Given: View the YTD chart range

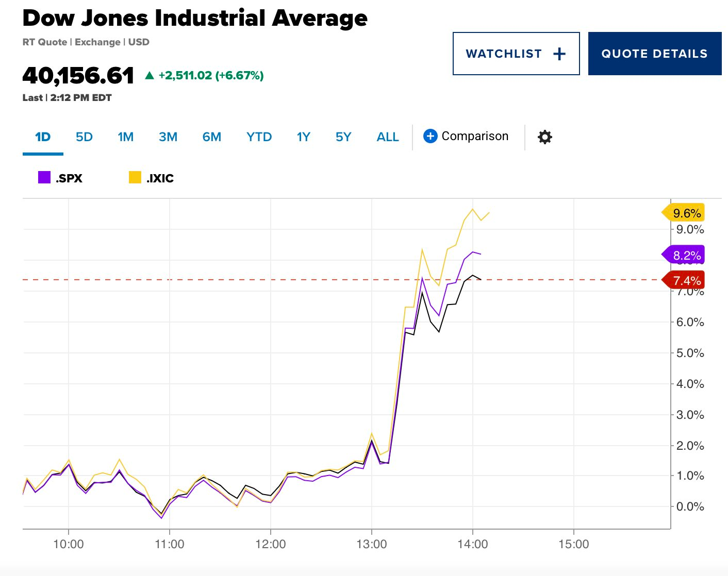Looking at the screenshot, I should pyautogui.click(x=259, y=137).
